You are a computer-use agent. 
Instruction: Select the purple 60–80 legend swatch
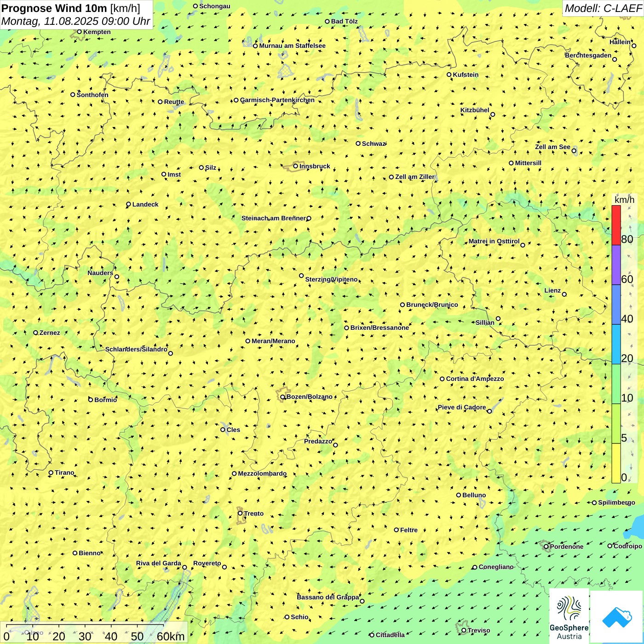pyautogui.click(x=616, y=265)
